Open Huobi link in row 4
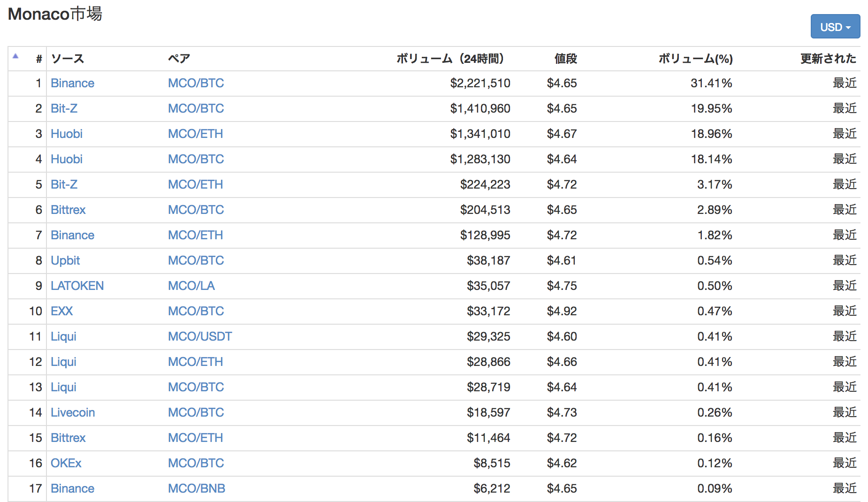This screenshot has height=502, width=868. click(x=67, y=159)
